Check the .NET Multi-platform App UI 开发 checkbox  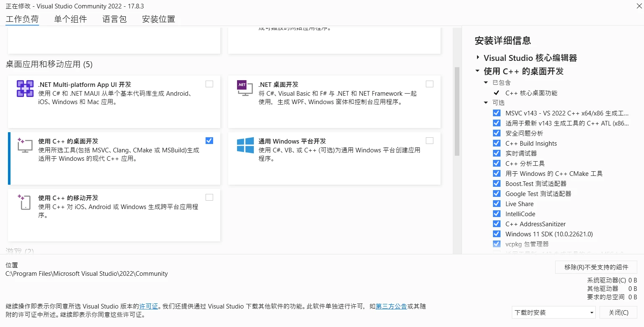click(x=209, y=84)
